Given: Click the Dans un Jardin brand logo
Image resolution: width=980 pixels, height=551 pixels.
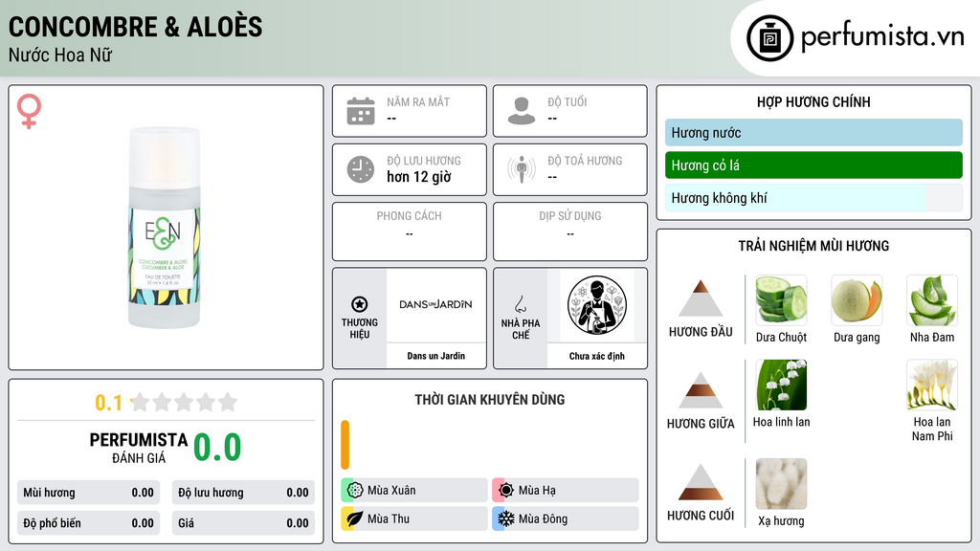Looking at the screenshot, I should [435, 305].
